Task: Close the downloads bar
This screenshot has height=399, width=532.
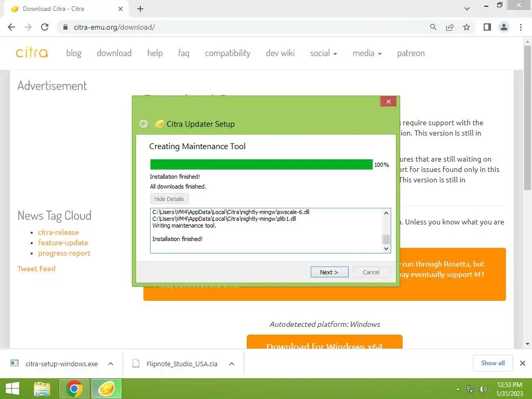Action: (x=523, y=363)
